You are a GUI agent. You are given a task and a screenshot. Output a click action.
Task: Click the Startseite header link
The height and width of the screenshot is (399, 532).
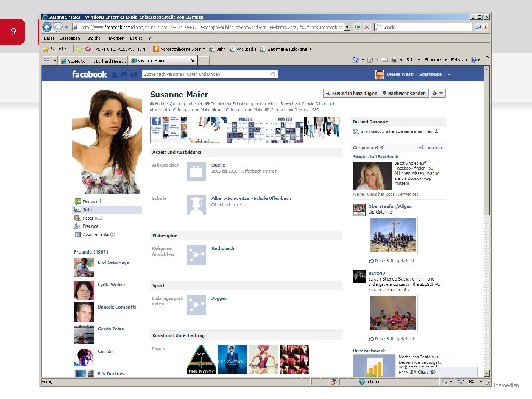coord(430,74)
